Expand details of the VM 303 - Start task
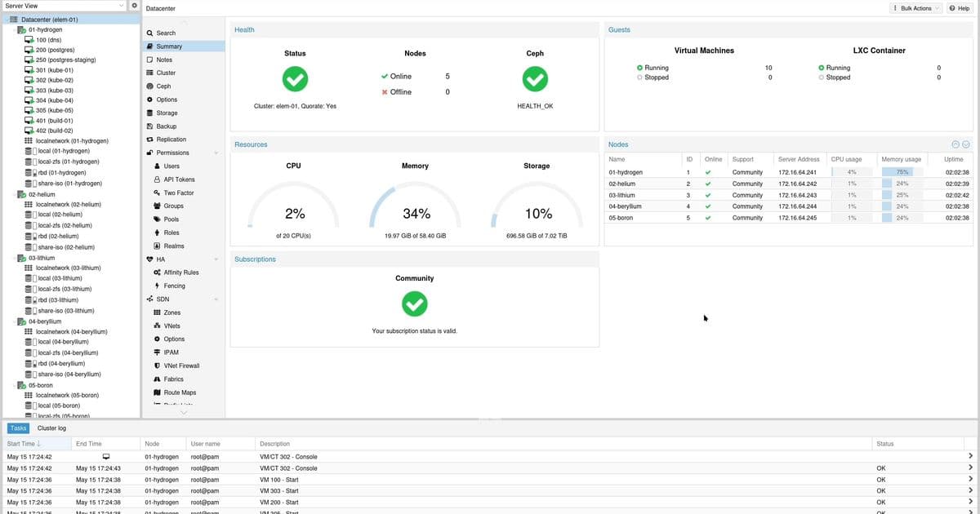 970,491
